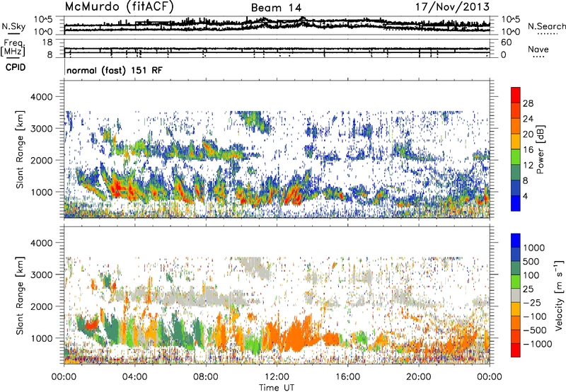Click the '08:00' time tick label
Image resolution: width=566 pixels, height=392 pixels.
click(x=206, y=377)
